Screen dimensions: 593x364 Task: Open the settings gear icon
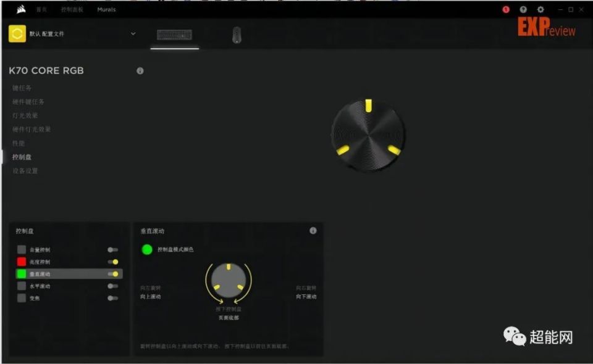click(x=540, y=9)
